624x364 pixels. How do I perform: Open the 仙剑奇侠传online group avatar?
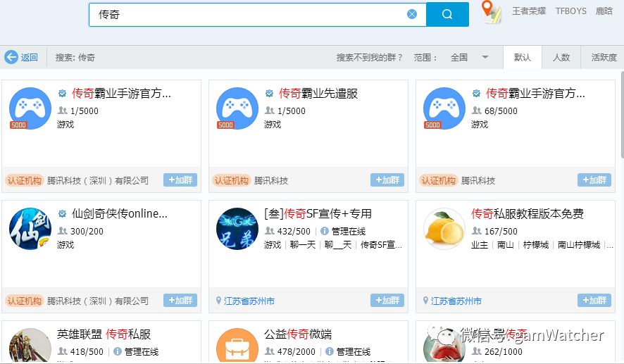pos(30,229)
